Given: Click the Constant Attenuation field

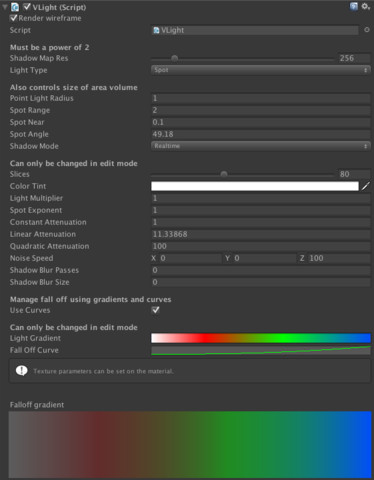Looking at the screenshot, I should tap(261, 222).
